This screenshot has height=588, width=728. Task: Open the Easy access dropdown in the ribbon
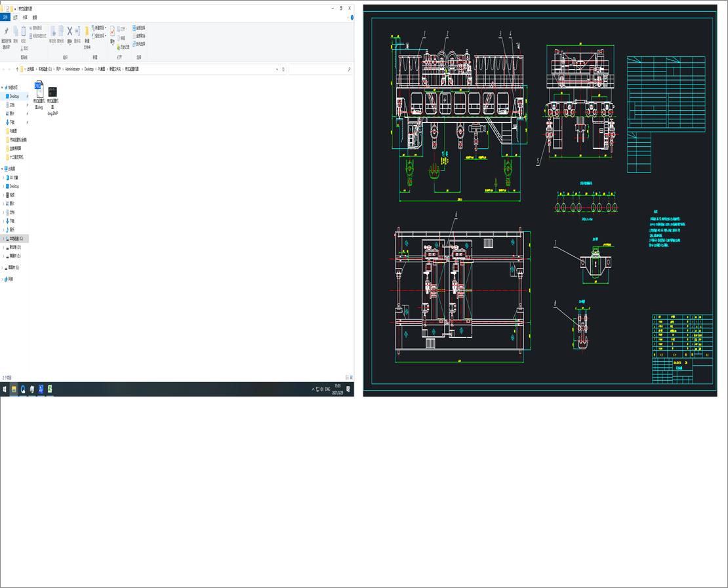coord(99,36)
